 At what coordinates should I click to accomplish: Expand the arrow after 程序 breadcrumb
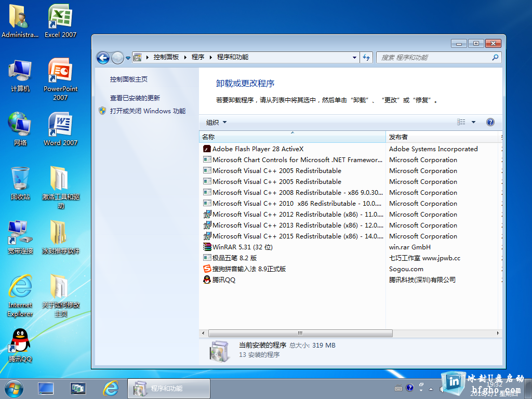click(211, 57)
